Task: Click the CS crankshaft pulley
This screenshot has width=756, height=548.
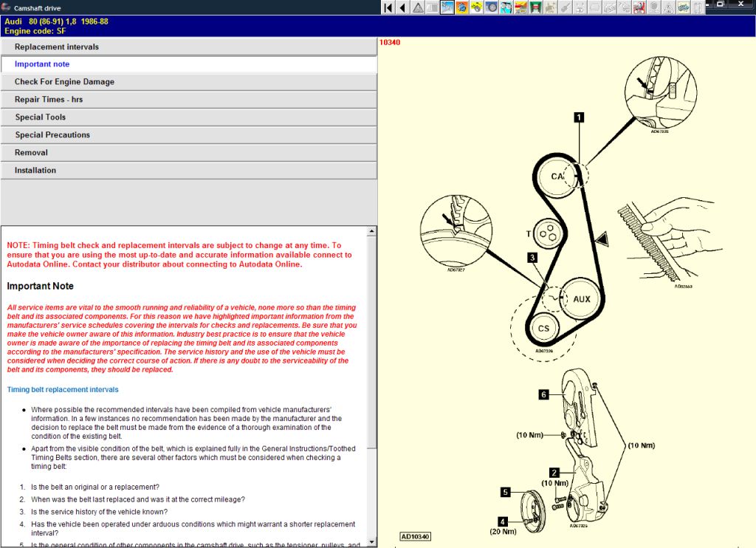Action: [x=544, y=329]
